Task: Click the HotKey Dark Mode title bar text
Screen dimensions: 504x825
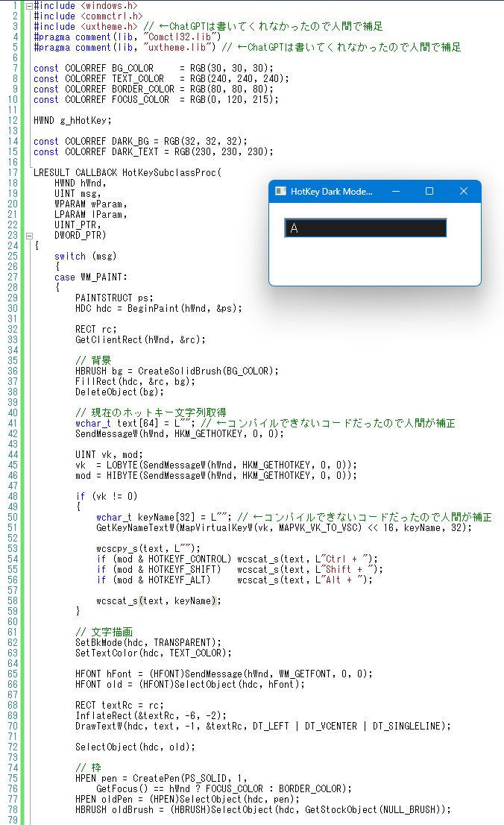Action: [331, 192]
